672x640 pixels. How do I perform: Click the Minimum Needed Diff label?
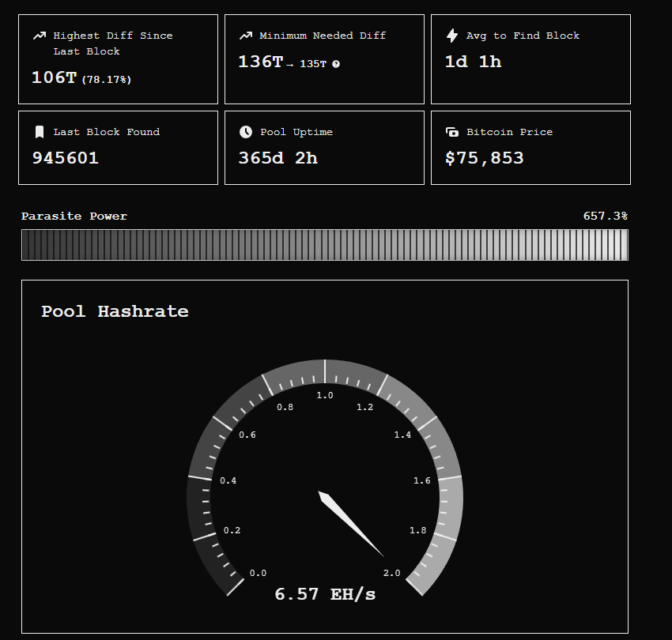point(323,36)
